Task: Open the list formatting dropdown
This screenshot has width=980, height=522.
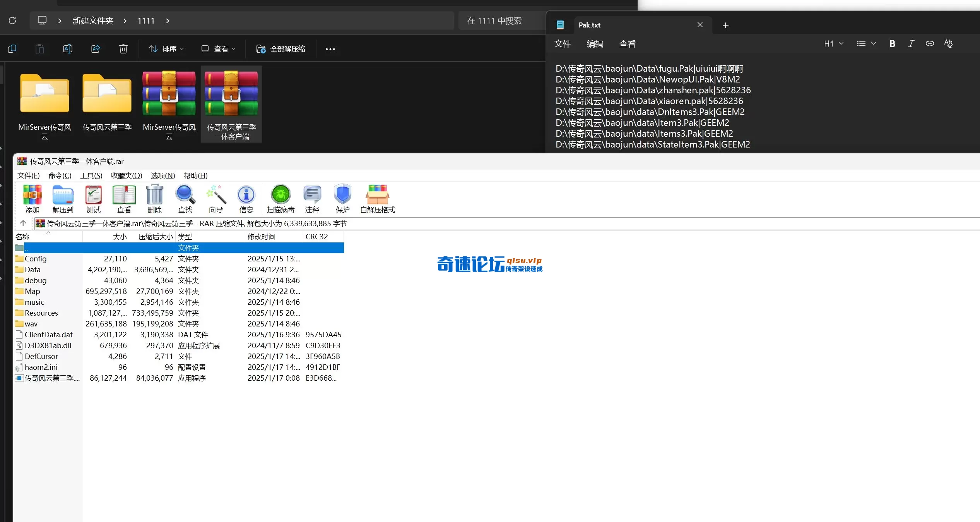Action: pos(866,43)
